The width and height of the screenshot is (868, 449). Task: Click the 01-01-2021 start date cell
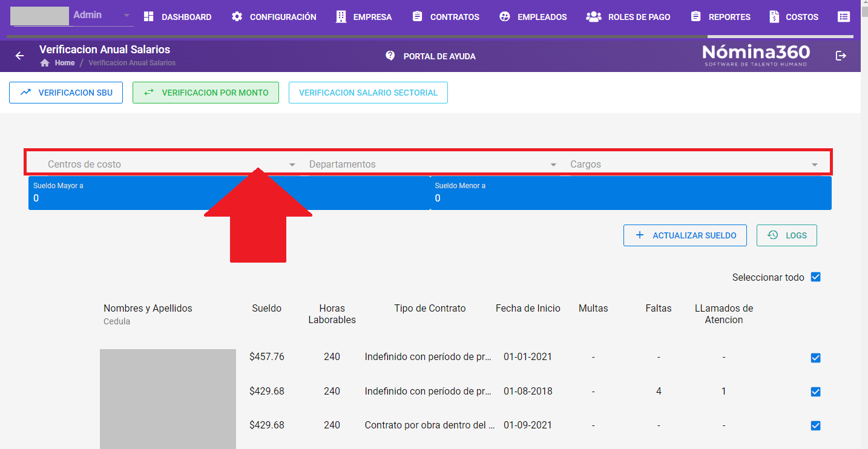coord(528,356)
